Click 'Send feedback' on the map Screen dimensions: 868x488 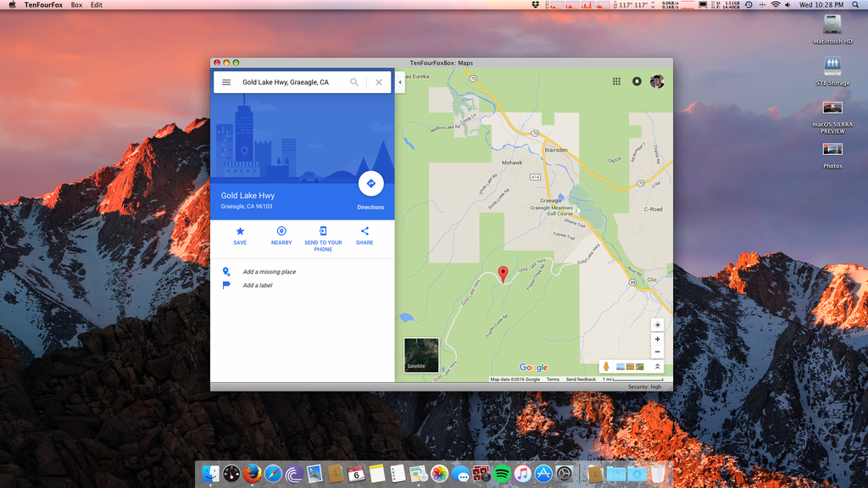(581, 380)
